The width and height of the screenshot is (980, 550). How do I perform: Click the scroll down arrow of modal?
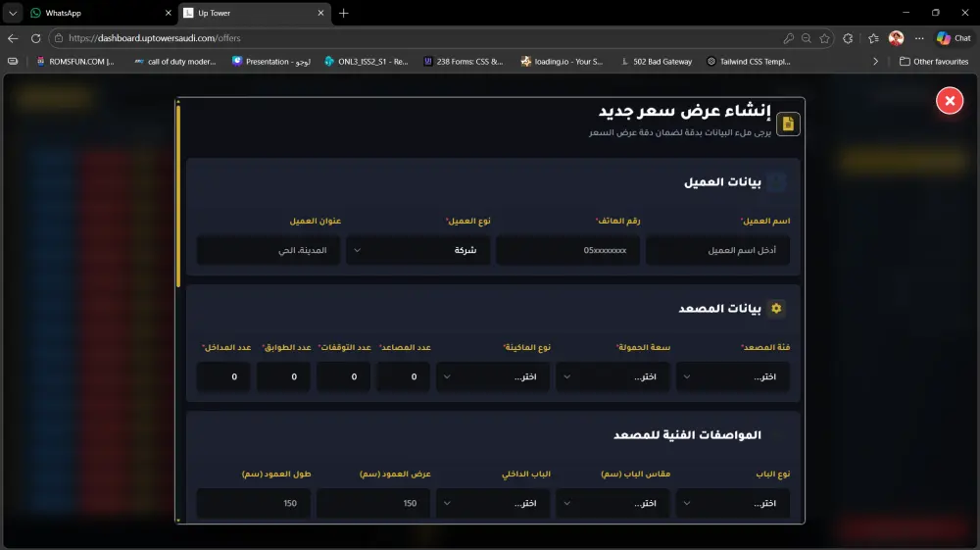[x=178, y=520]
